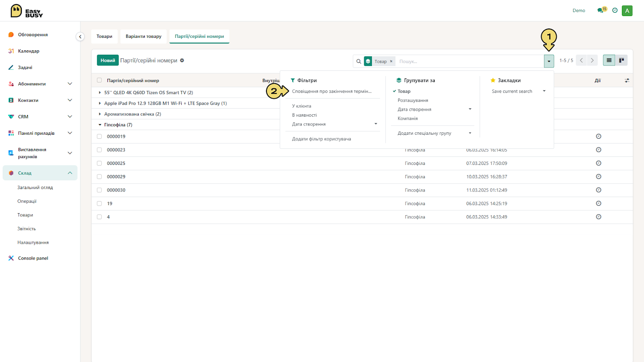Screen dimensions: 644x362
Task: Check the box for 0000029
Action: click(99, 177)
